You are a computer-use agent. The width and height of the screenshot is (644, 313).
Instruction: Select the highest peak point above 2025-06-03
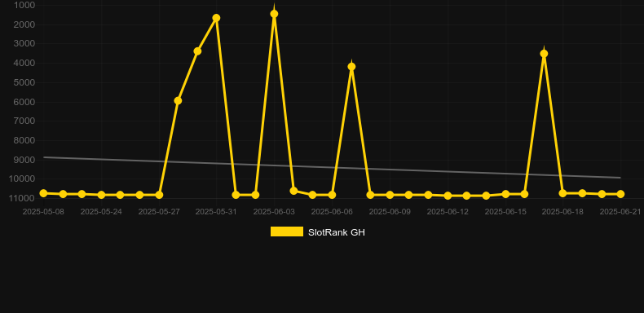click(x=274, y=14)
